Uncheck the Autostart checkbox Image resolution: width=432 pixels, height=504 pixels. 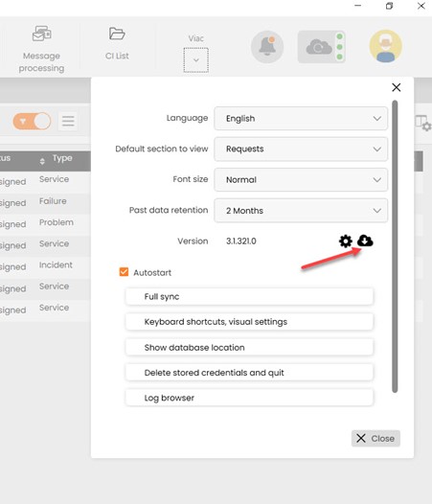[x=124, y=272]
